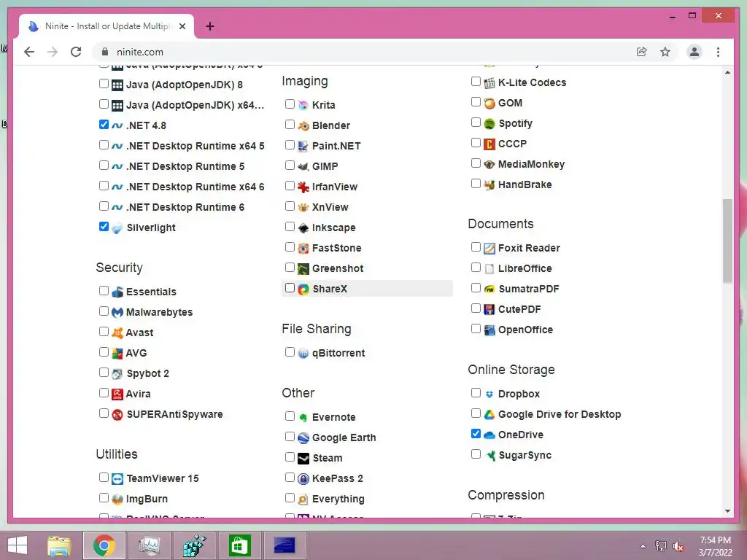
Task: Click the IrfanView red icon
Action: pos(303,187)
